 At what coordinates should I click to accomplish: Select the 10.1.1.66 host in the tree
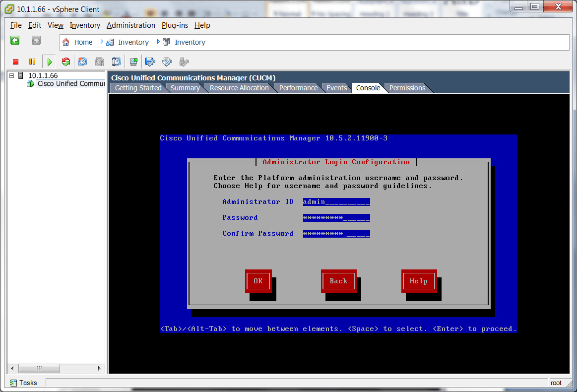pyautogui.click(x=43, y=75)
